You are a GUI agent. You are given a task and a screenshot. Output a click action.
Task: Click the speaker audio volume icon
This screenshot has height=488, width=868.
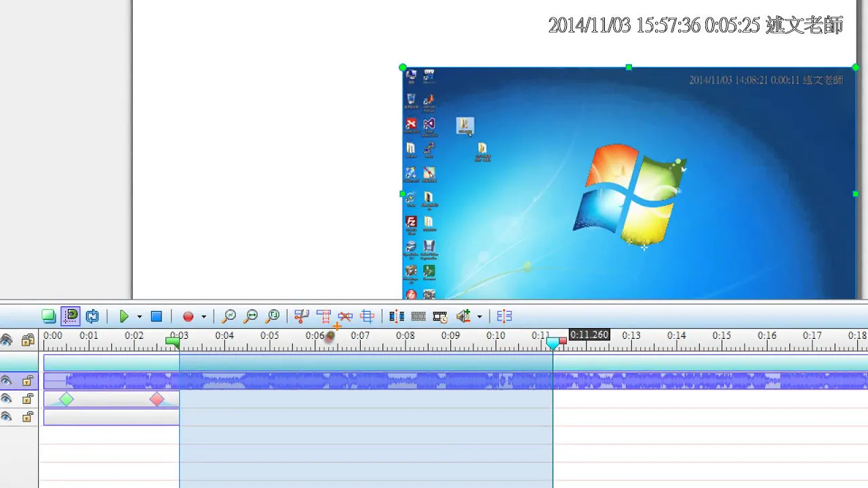pyautogui.click(x=464, y=317)
